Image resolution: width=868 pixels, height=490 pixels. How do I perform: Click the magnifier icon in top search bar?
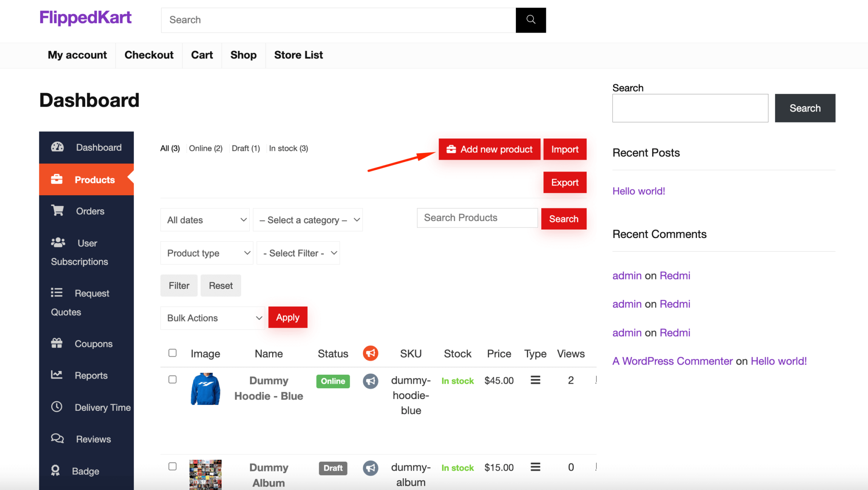pyautogui.click(x=531, y=19)
